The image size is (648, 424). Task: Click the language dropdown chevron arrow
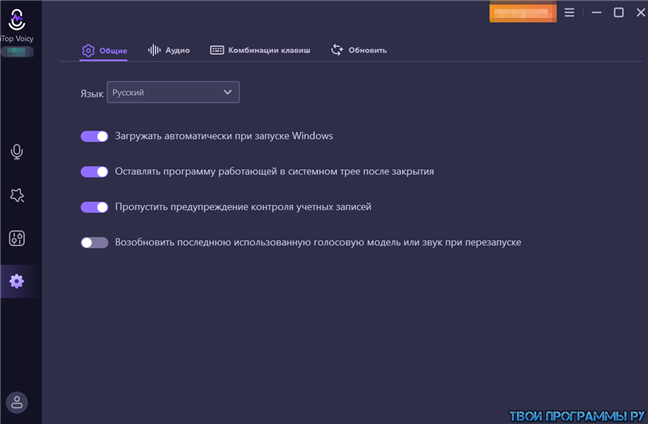pos(228,93)
